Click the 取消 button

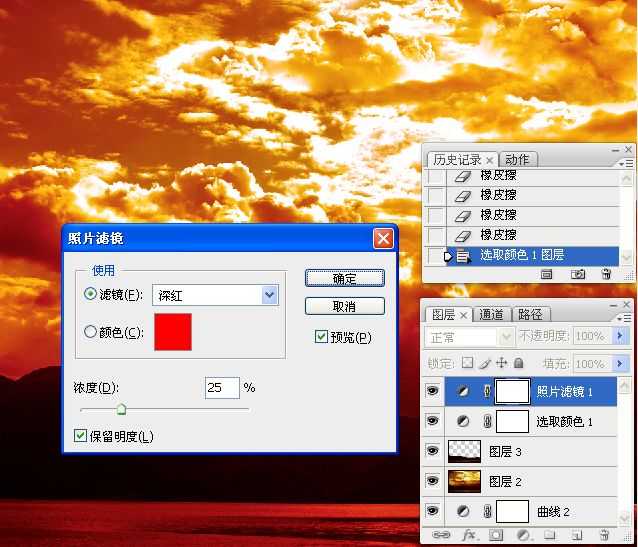tap(344, 306)
